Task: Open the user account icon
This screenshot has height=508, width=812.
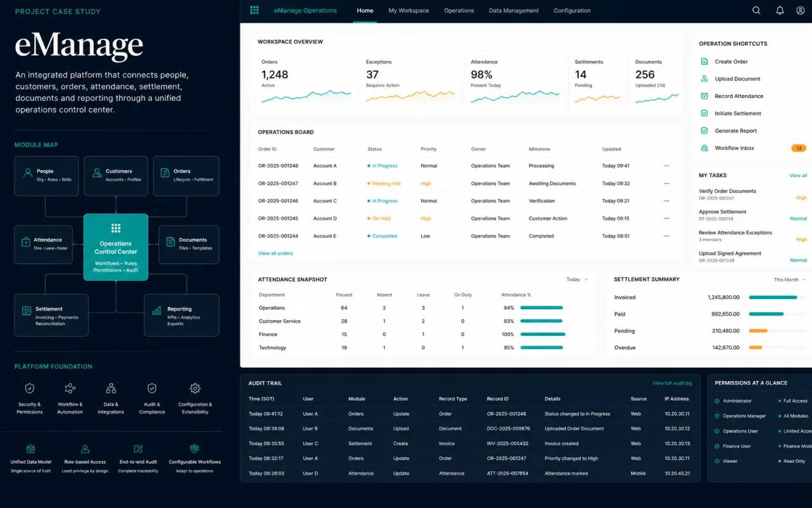Action: click(x=801, y=10)
